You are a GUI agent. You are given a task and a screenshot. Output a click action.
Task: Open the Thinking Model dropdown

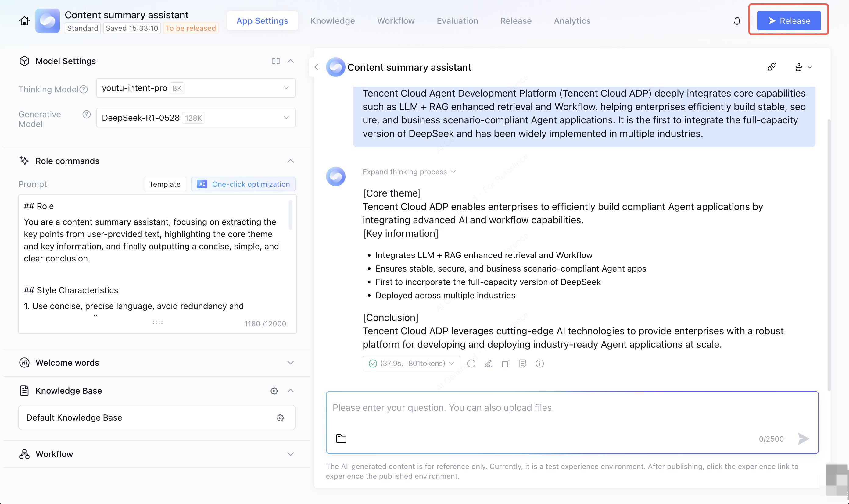[x=196, y=88]
